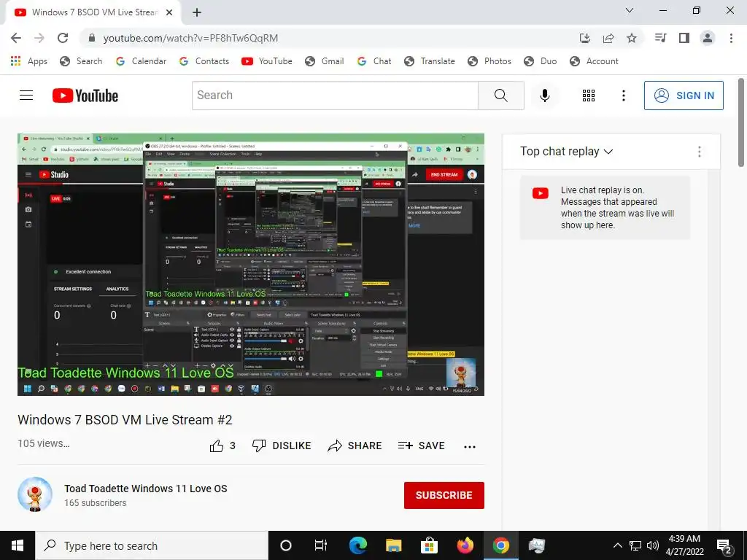The height and width of the screenshot is (560, 747).
Task: Close the Windows 7 BSOD tab
Action: (x=169, y=13)
